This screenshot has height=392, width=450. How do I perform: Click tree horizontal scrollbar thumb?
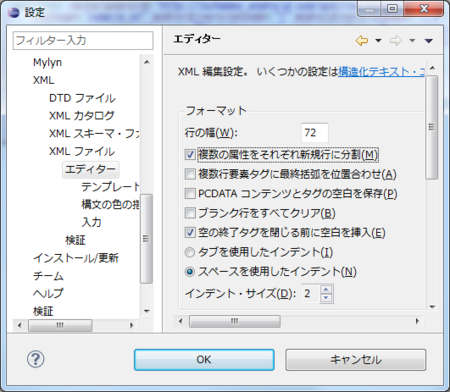pos(60,325)
